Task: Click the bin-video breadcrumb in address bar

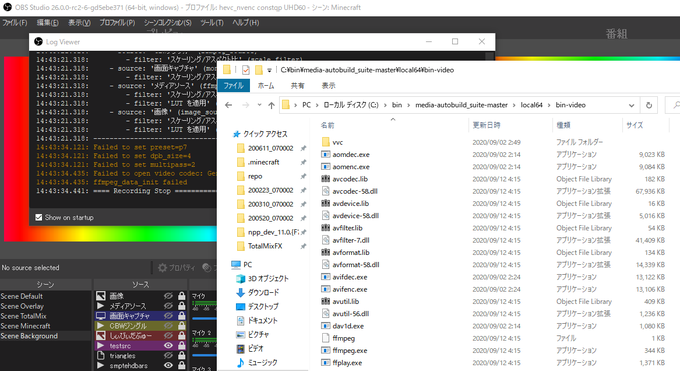Action: [x=571, y=105]
